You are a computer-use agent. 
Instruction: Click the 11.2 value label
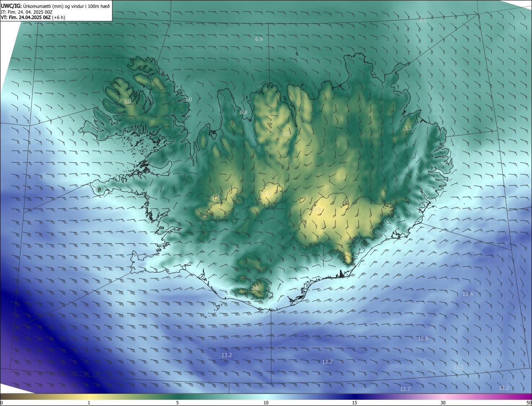click(x=458, y=367)
